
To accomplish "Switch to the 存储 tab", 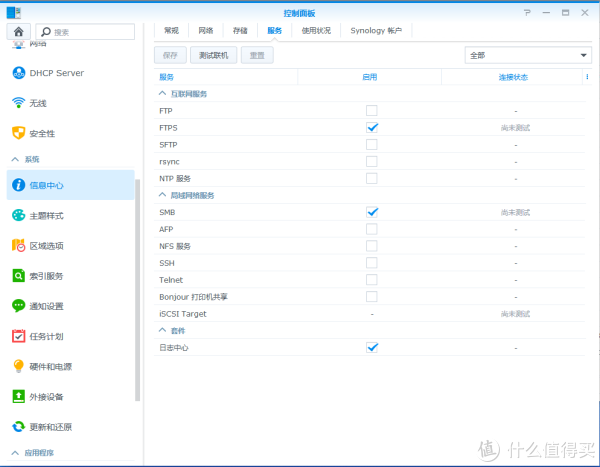I will [240, 31].
